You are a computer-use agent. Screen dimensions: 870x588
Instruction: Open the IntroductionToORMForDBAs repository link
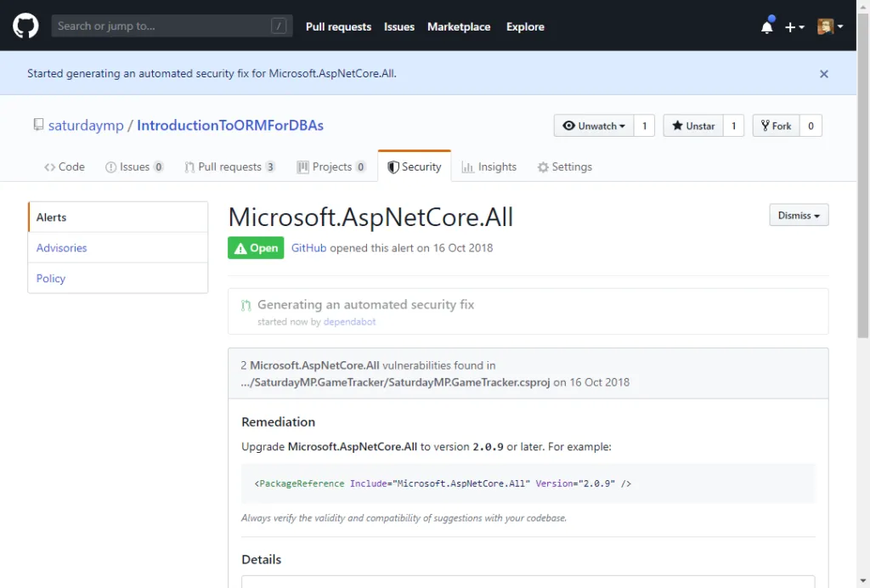pos(230,126)
